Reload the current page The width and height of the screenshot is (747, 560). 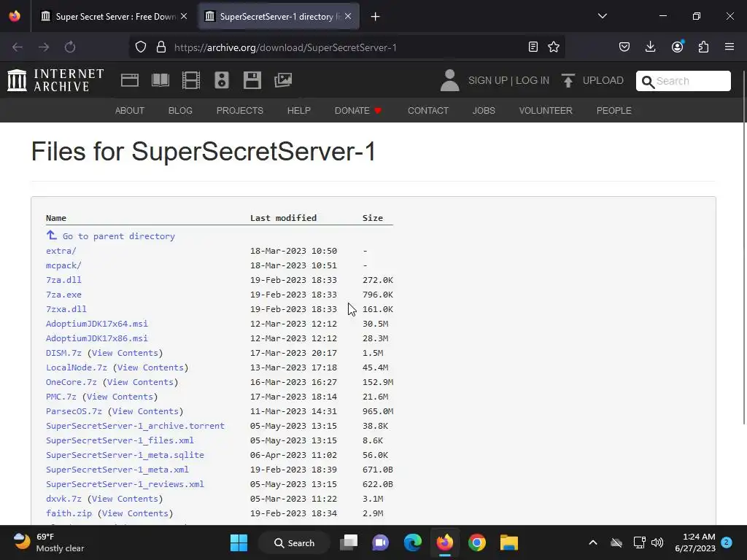click(x=70, y=47)
